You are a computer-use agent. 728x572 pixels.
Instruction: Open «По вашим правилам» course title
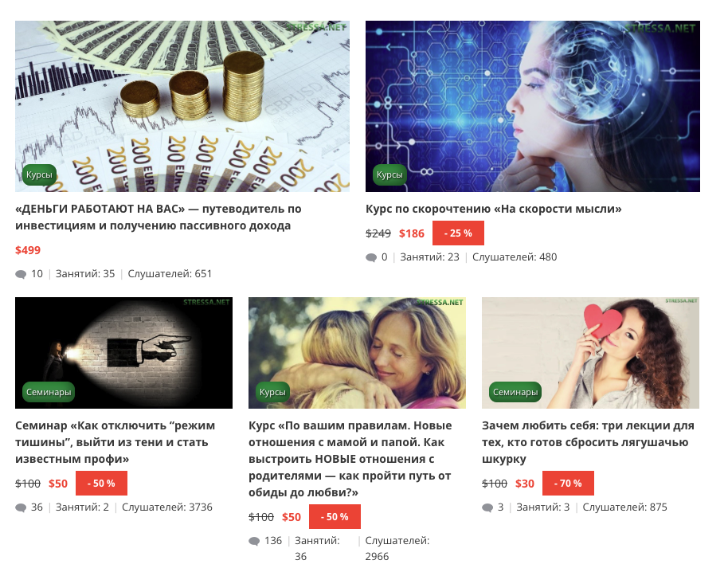pyautogui.click(x=350, y=459)
